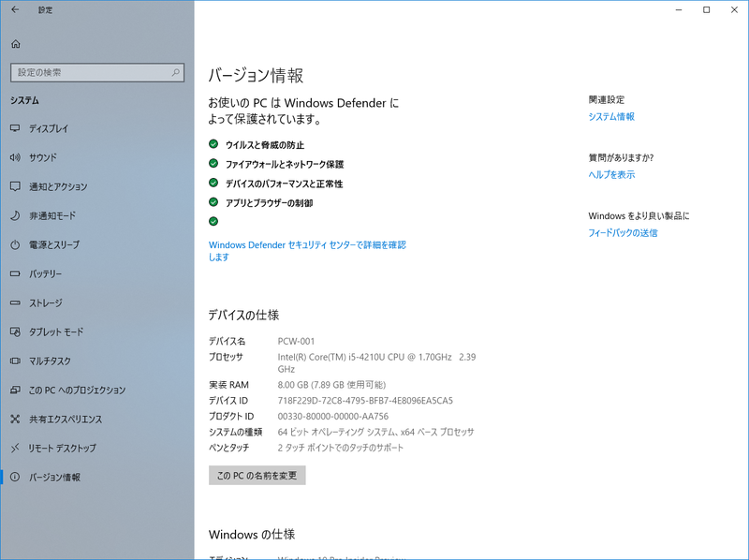Click the ファイアウォールとネットワーク保護 label
749x560 pixels.
coord(285,165)
